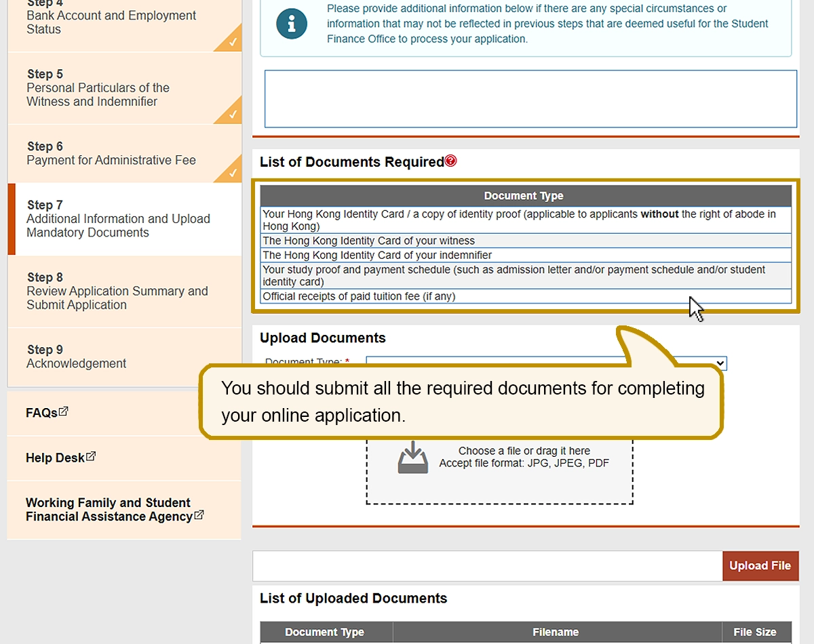Go to Step 7 Additional Information and Upload
814x644 pixels.
tap(118, 219)
